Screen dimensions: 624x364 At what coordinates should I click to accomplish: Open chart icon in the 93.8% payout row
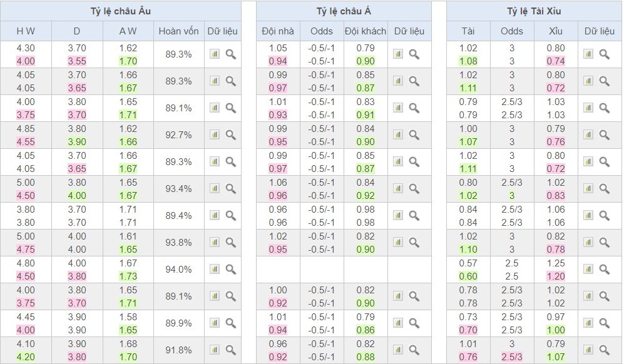tap(215, 242)
